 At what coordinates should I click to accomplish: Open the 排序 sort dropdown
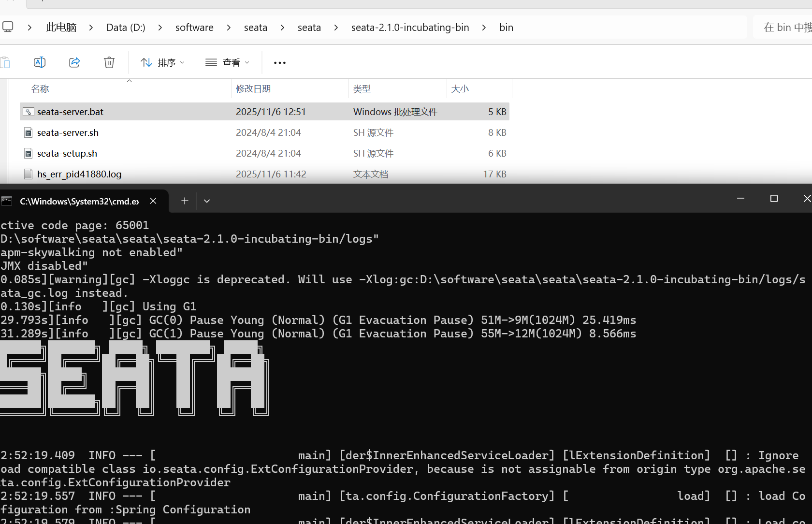tap(163, 63)
